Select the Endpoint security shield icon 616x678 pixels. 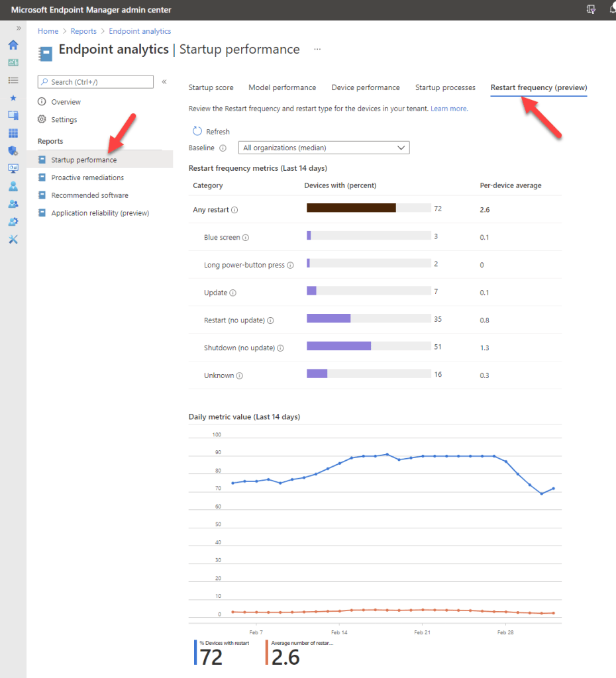13,150
